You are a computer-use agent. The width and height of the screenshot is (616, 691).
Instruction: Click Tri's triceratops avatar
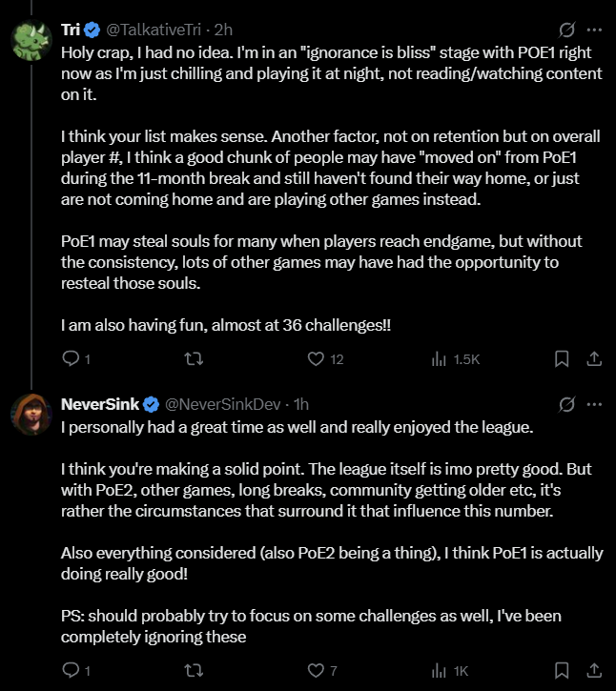[30, 39]
